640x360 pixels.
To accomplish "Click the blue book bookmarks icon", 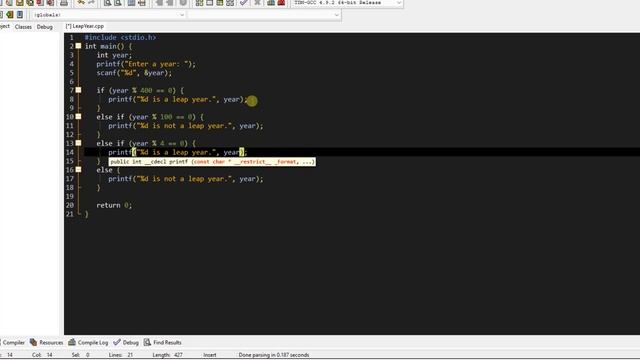I will 20,15.
